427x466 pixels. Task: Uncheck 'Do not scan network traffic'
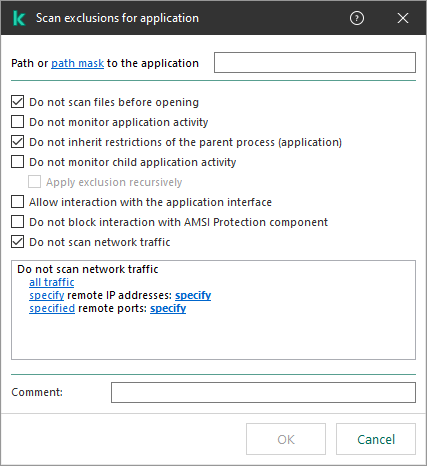(17, 242)
